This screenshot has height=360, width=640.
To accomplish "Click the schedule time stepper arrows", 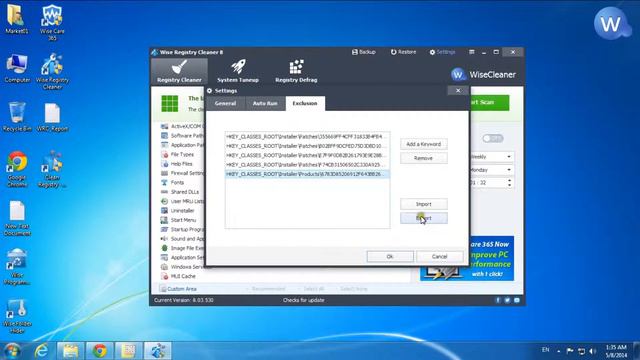I will (x=509, y=183).
